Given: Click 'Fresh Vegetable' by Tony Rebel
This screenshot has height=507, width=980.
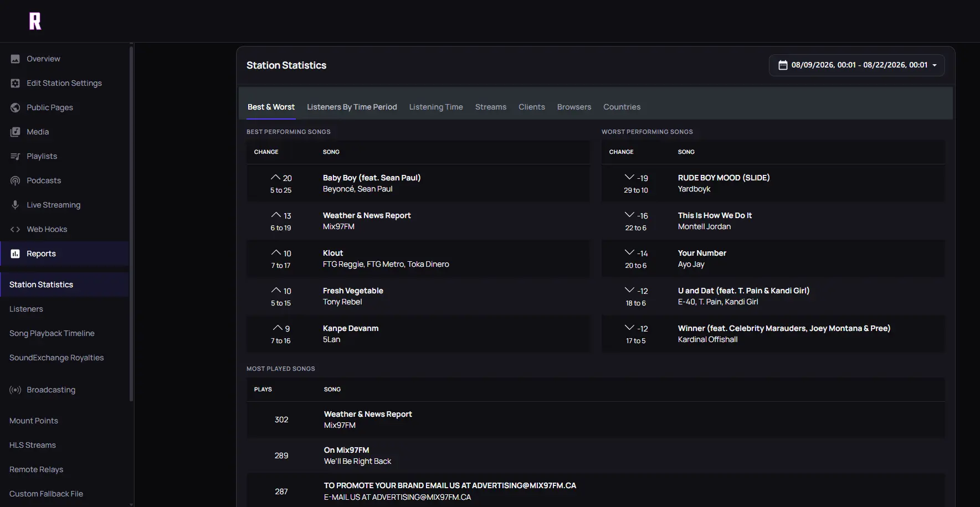Looking at the screenshot, I should [x=353, y=291].
